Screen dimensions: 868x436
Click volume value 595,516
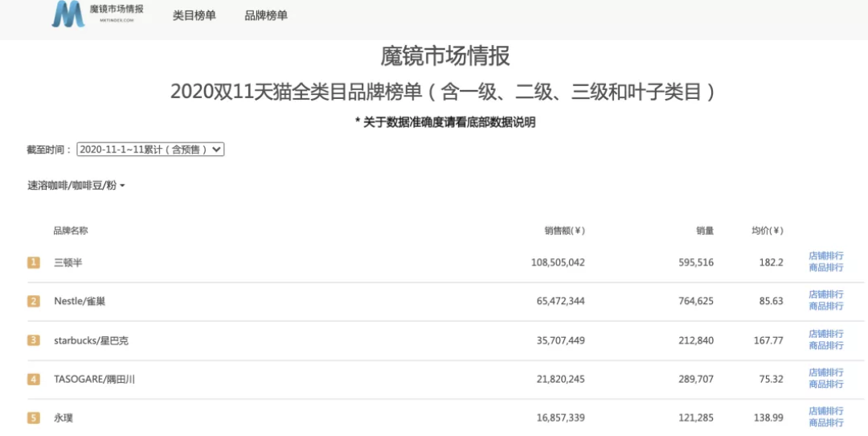(x=696, y=262)
